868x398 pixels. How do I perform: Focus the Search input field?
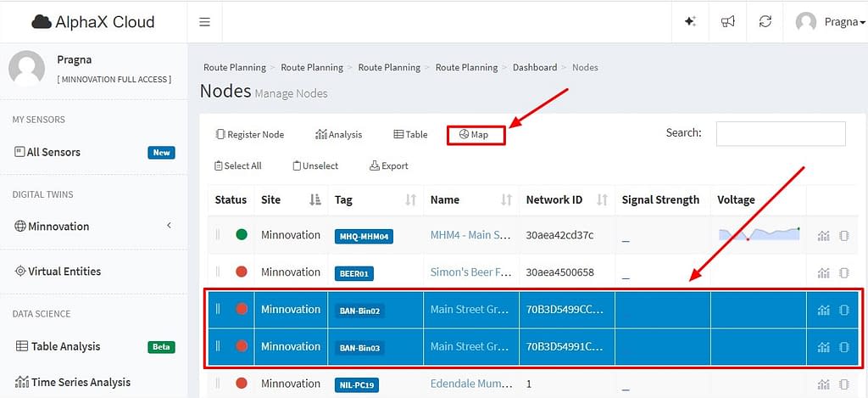tap(781, 133)
